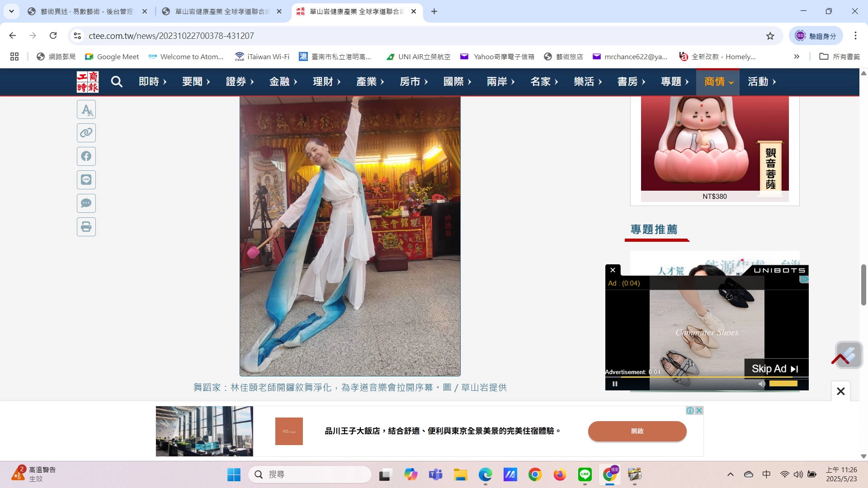
Task: Adjust the ad volume slider
Action: click(x=783, y=384)
